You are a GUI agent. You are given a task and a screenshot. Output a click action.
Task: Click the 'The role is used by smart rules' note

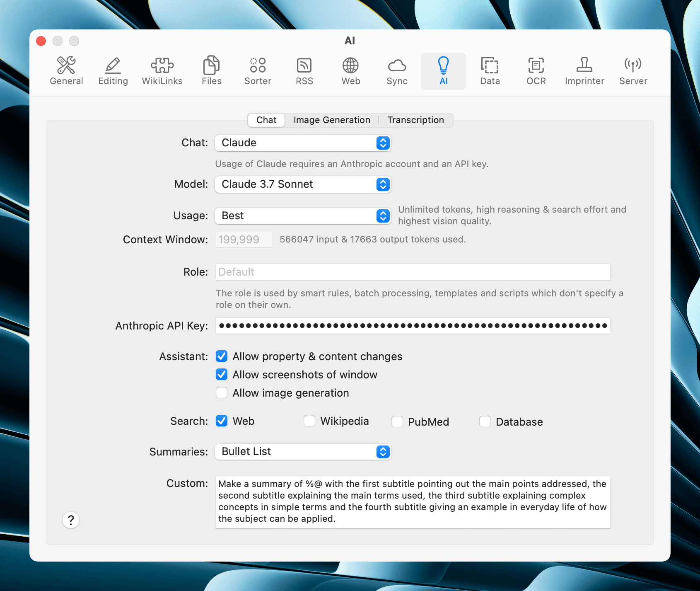[420, 299]
